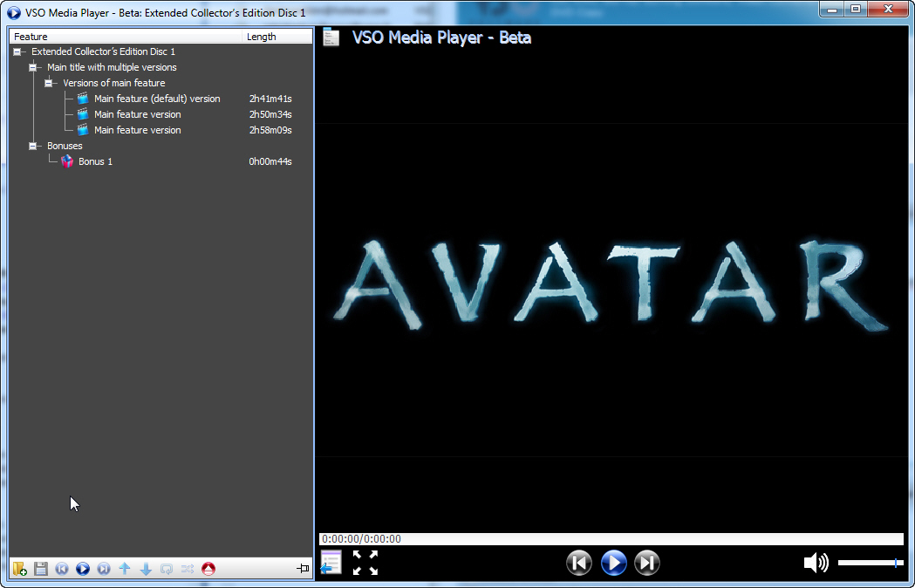Select the Versions of main feature label
This screenshot has width=915, height=588.
click(x=114, y=84)
